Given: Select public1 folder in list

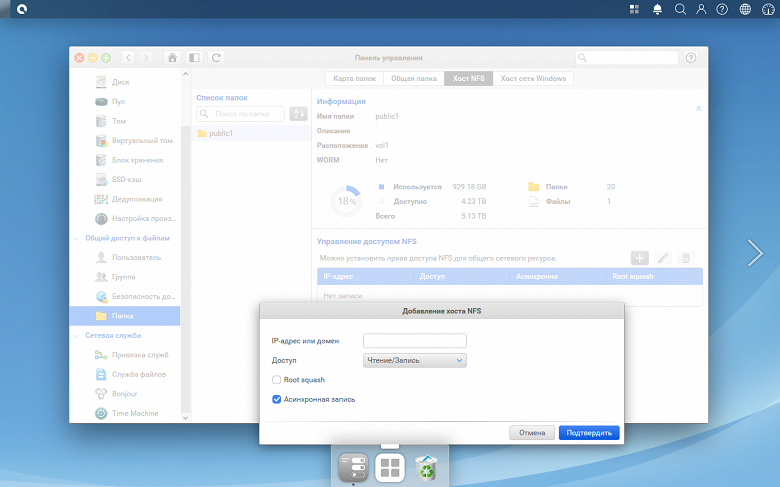Looking at the screenshot, I should coord(251,133).
